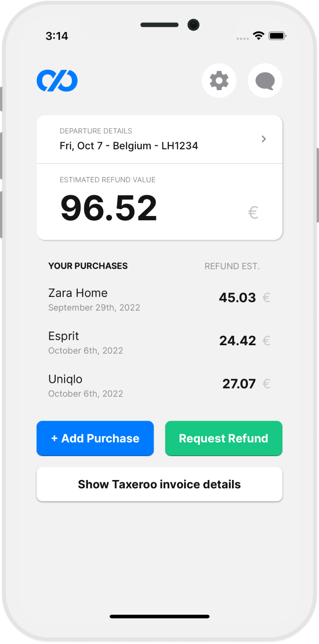Show Taxeroo invoice details

(159, 484)
